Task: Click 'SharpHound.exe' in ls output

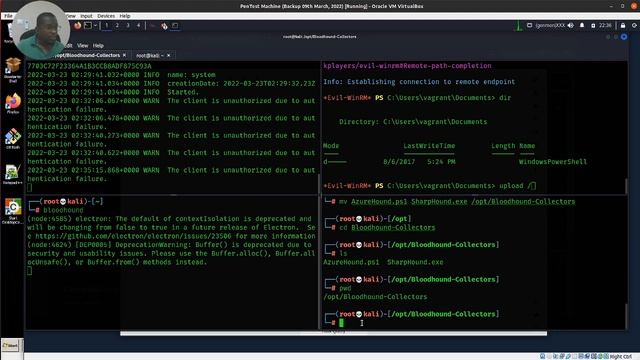Action: coord(415,262)
